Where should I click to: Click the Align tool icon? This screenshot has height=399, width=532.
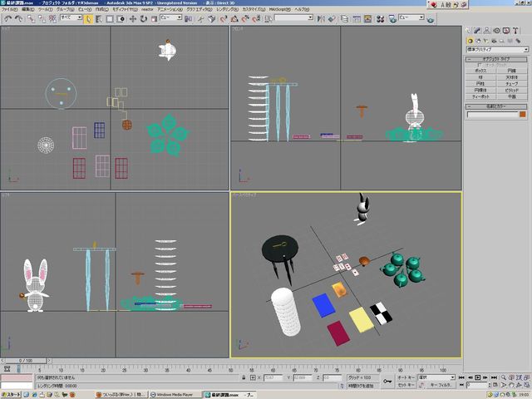click(x=332, y=19)
